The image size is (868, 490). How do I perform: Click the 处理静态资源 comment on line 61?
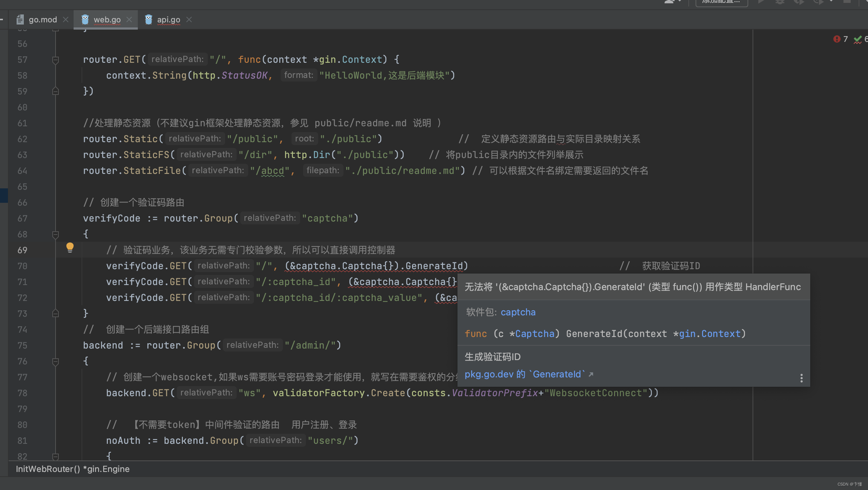[262, 123]
